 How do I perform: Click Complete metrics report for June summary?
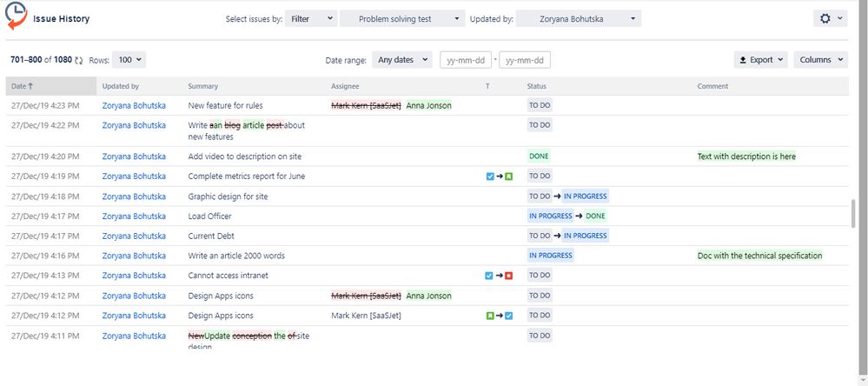[x=247, y=176]
